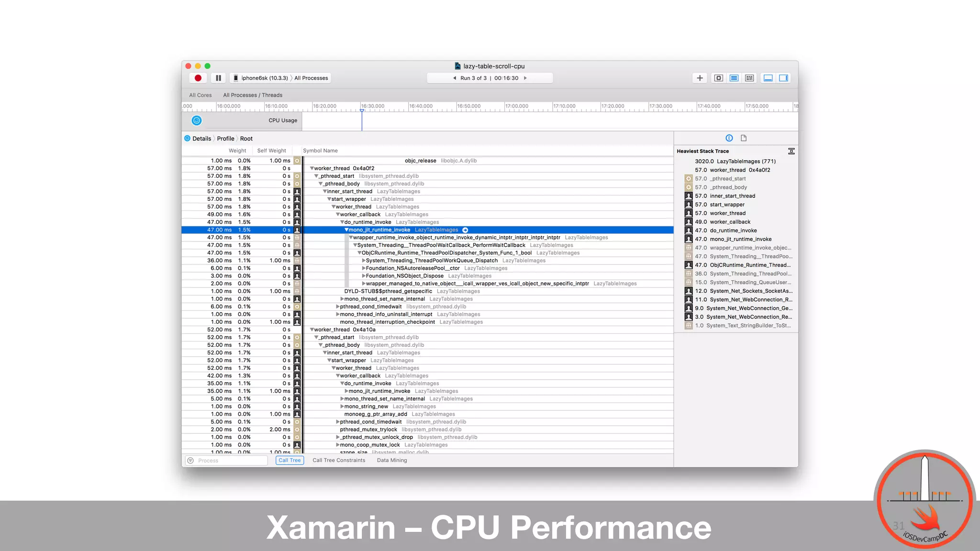The width and height of the screenshot is (980, 551).
Task: Click the collapse frames icon beside Heaviest Stack Trace
Action: [x=791, y=151]
